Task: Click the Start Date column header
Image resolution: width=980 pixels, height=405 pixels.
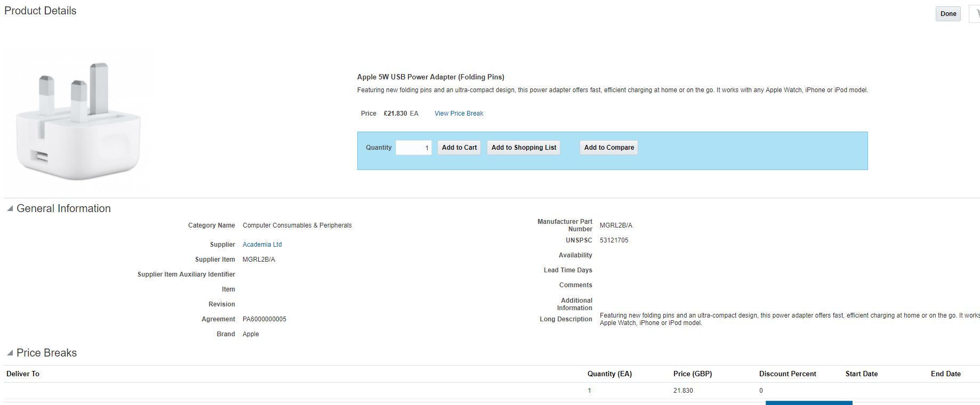Action: [x=862, y=374]
